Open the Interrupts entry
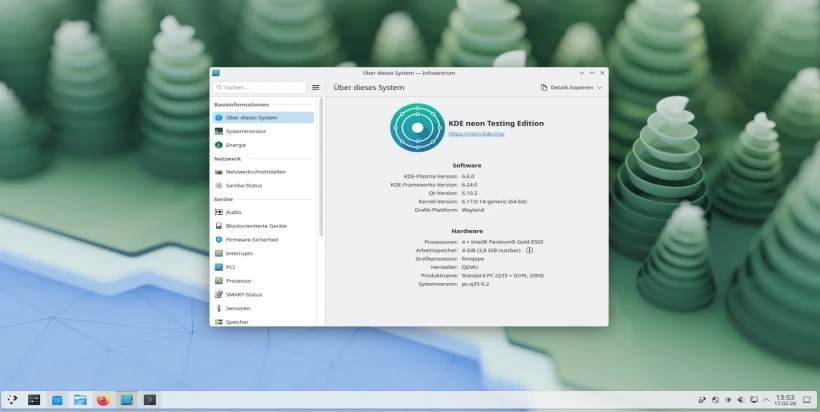 [263, 253]
